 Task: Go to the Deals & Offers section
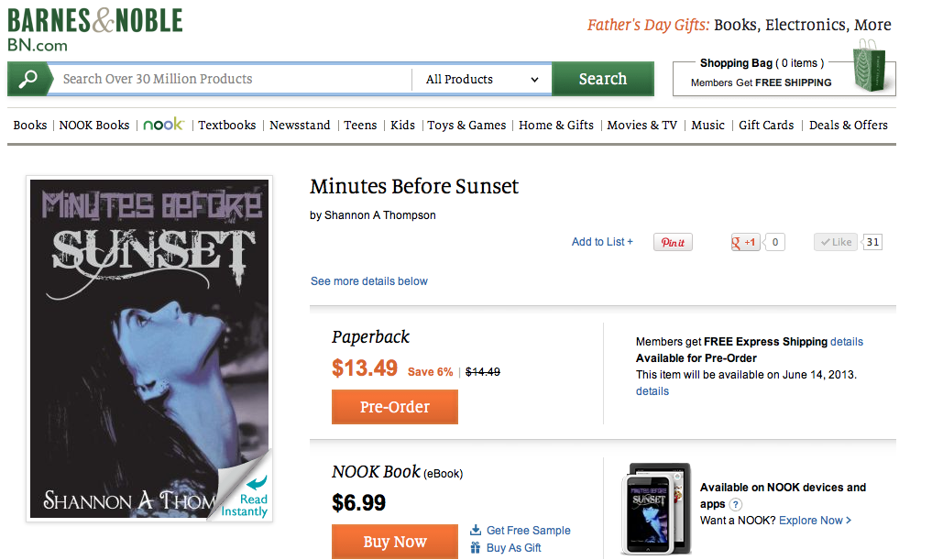click(848, 126)
